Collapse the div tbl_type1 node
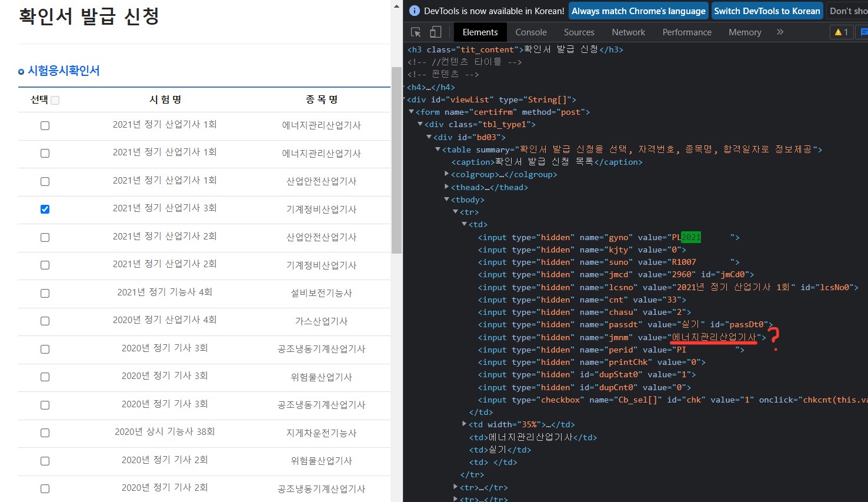 (420, 124)
